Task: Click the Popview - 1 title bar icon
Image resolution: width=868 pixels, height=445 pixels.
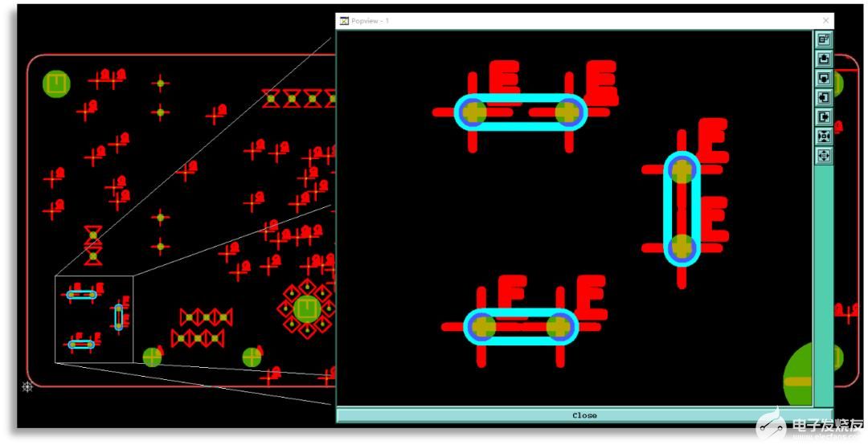Action: click(344, 20)
